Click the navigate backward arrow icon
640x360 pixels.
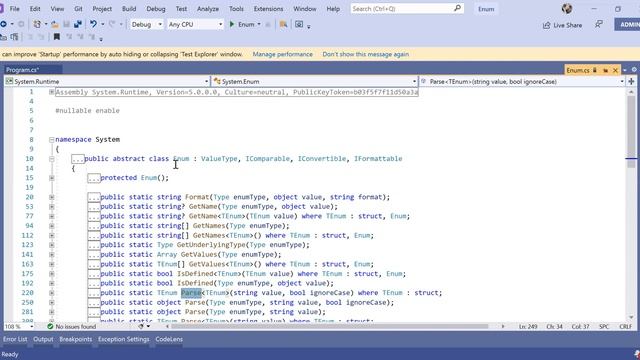3,24
